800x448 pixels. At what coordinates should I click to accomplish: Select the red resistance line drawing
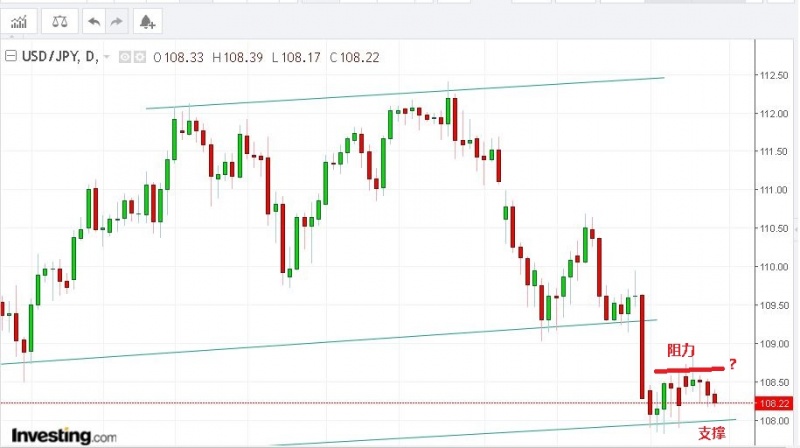[x=689, y=370]
